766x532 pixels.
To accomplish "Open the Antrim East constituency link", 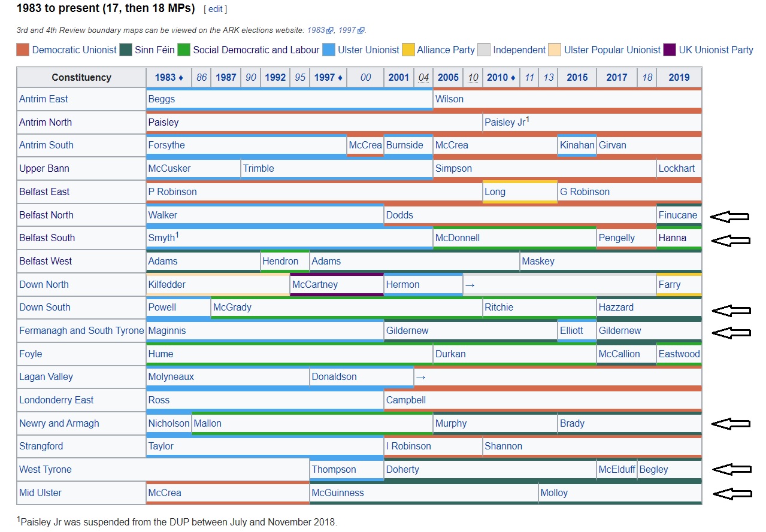I will [x=44, y=99].
